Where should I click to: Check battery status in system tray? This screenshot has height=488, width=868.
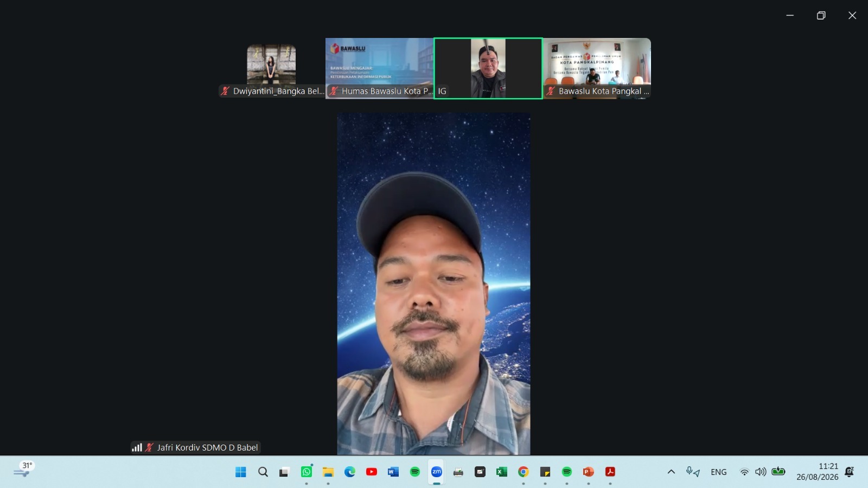pos(778,471)
